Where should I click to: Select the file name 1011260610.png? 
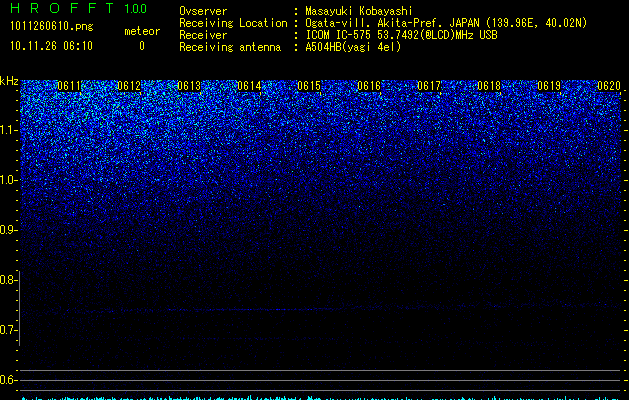pyautogui.click(x=52, y=26)
